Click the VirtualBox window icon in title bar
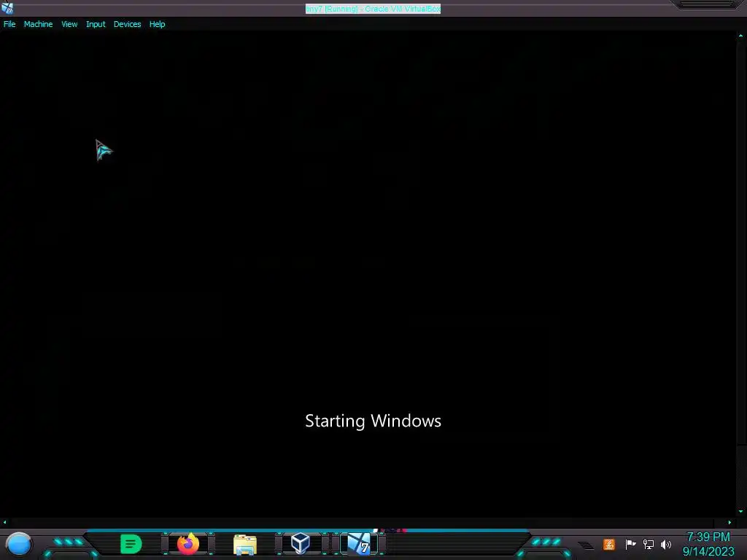This screenshot has width=747, height=560. pos(7,8)
